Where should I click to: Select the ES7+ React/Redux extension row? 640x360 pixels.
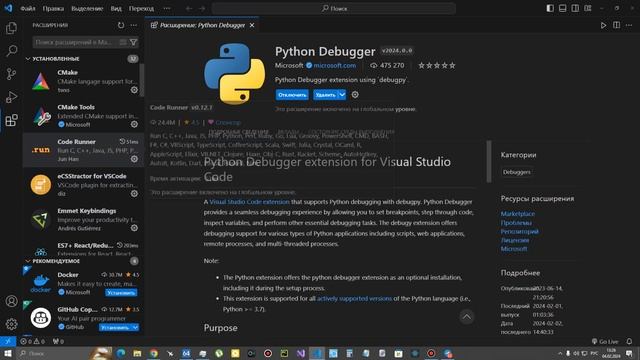[83, 249]
